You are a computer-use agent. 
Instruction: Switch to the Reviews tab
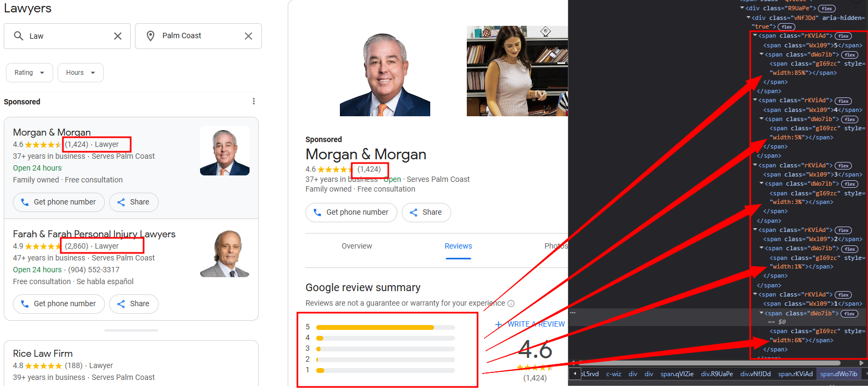pos(458,246)
